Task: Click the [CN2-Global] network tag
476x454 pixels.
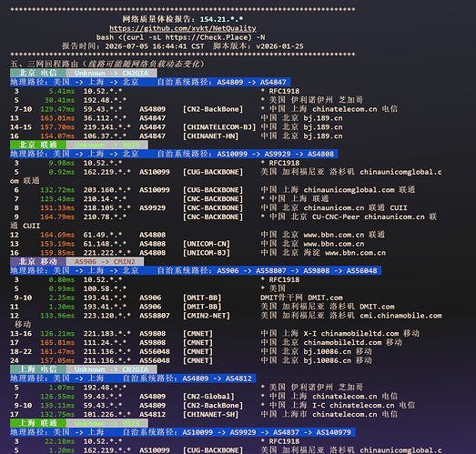Action: tap(208, 397)
